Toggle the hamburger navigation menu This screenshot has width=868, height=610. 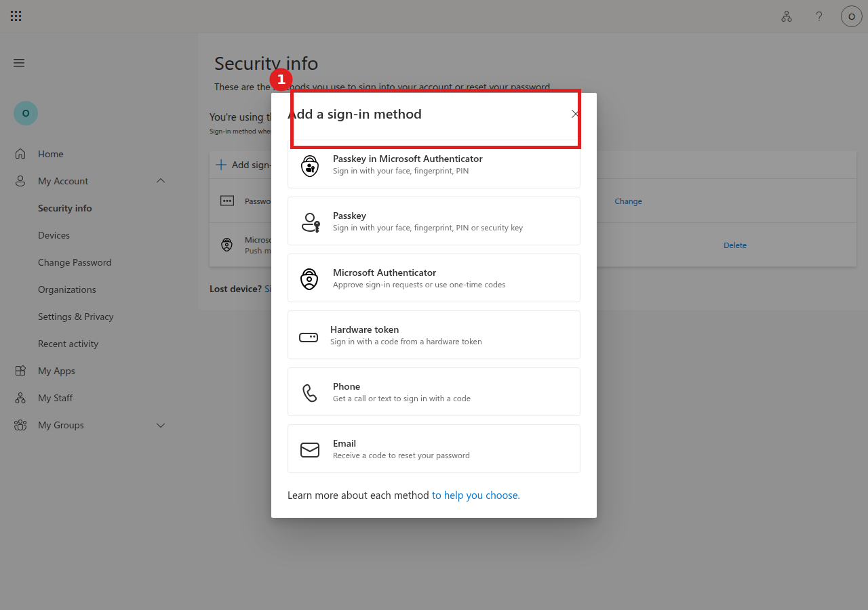tap(19, 63)
